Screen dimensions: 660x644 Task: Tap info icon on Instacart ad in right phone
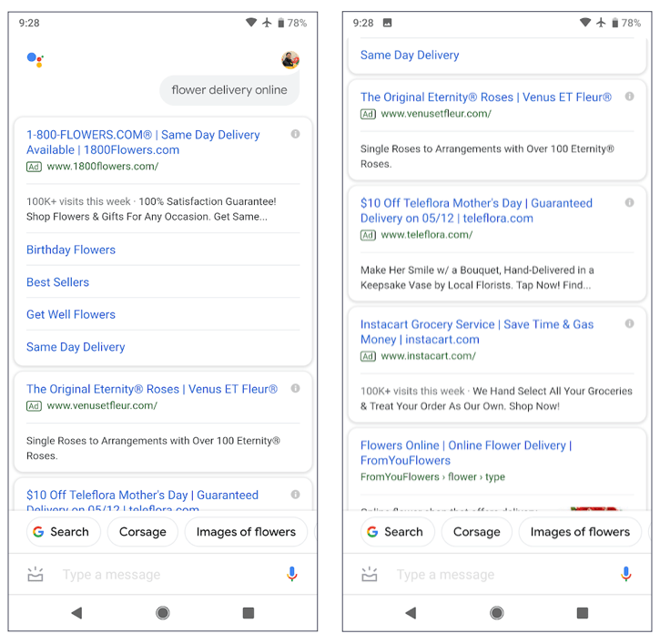[629, 323]
